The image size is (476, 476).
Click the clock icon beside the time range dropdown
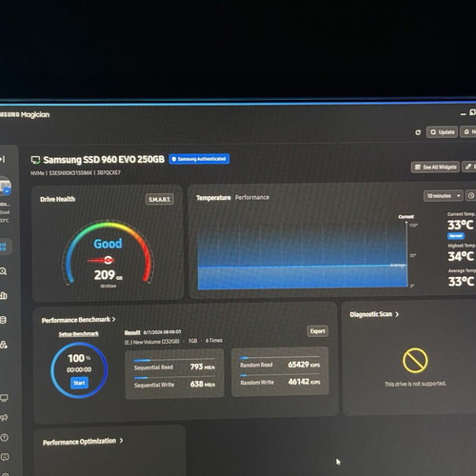tap(471, 196)
